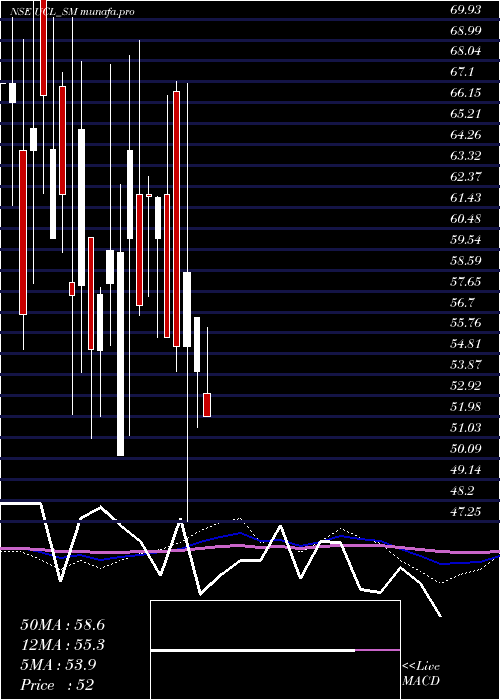
Task: Click the 50MA : 58.6 value
Action: 62,625
